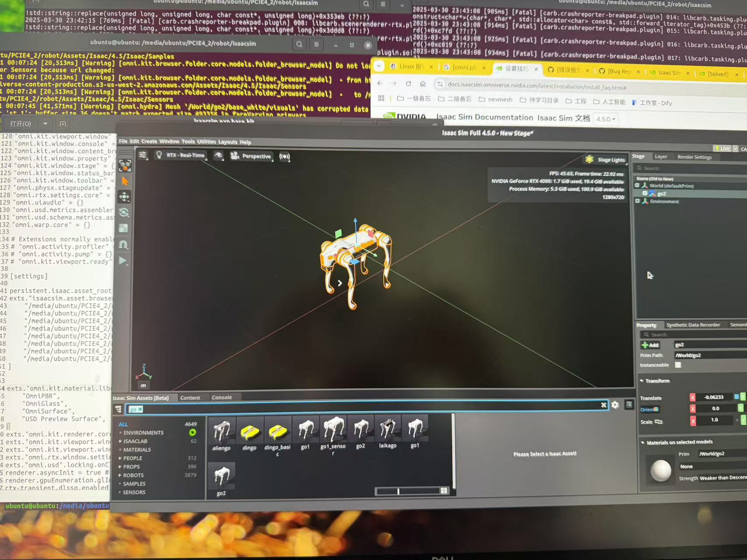The image size is (747, 560).
Task: Reload the page in the browser window
Action: [408, 84]
